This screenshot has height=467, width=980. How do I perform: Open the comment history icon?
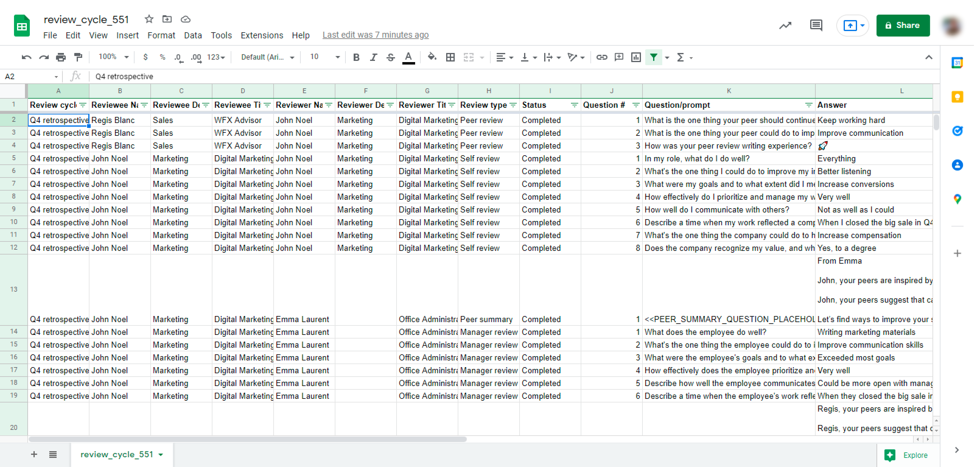click(x=816, y=26)
